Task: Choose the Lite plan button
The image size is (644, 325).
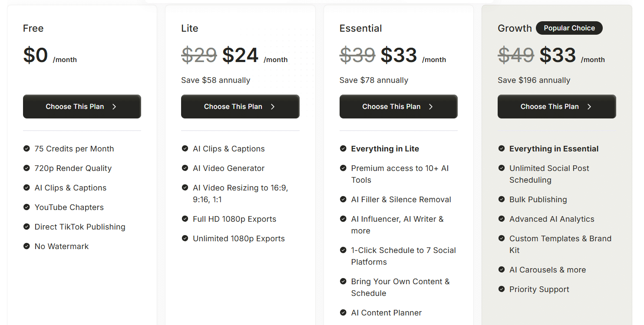Action: (240, 106)
